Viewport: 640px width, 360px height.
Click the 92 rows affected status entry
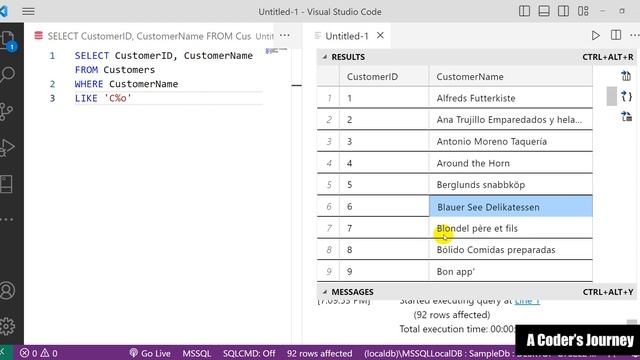point(319,353)
